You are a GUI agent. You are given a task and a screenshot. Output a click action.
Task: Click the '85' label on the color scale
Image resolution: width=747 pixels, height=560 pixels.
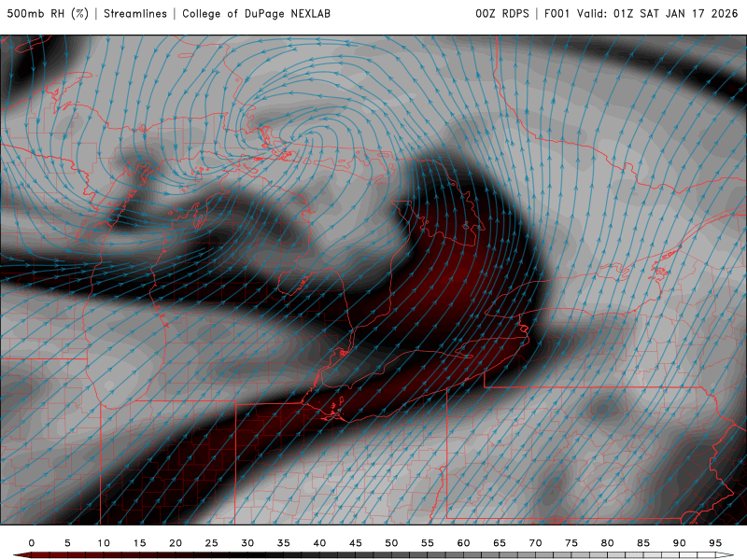click(x=643, y=543)
